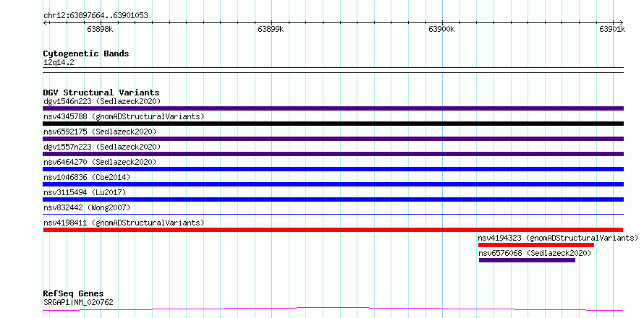
Task: Open variant label dgv1557n223 (Sedlazeck2020)
Action: [x=102, y=147]
